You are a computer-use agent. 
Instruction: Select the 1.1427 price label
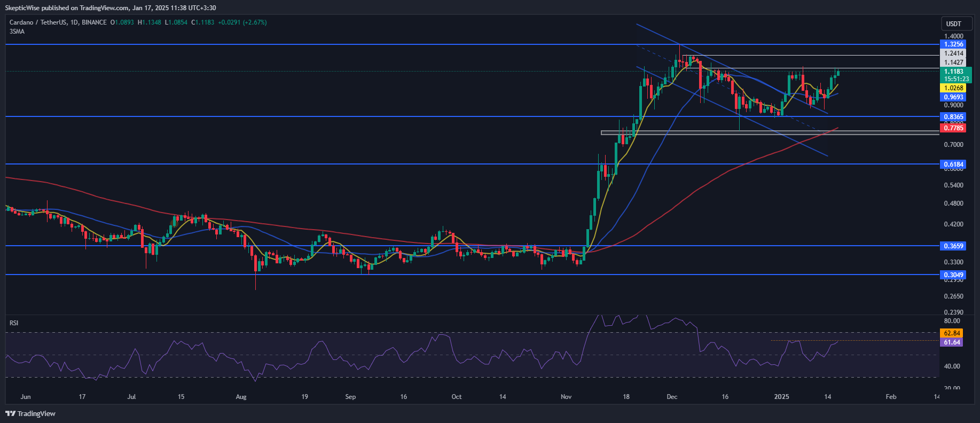pos(954,62)
